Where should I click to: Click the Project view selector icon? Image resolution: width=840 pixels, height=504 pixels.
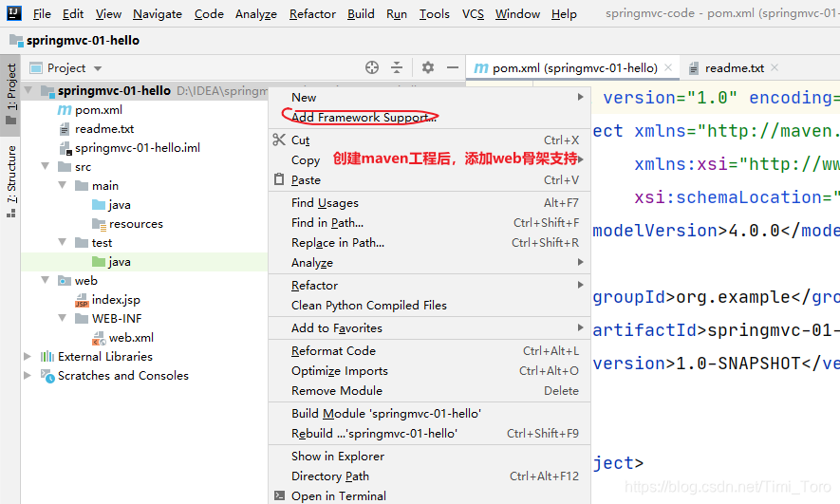36,68
